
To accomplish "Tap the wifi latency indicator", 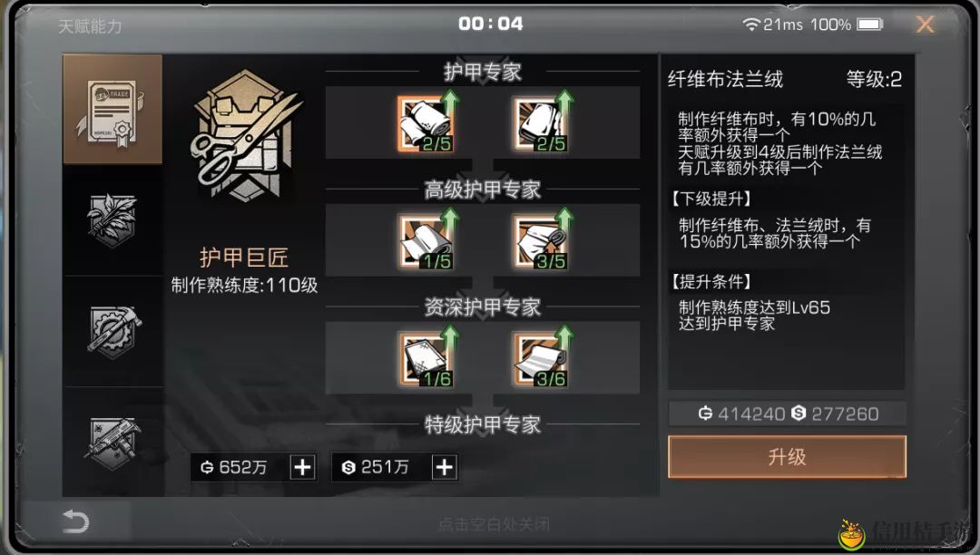I will (772, 24).
